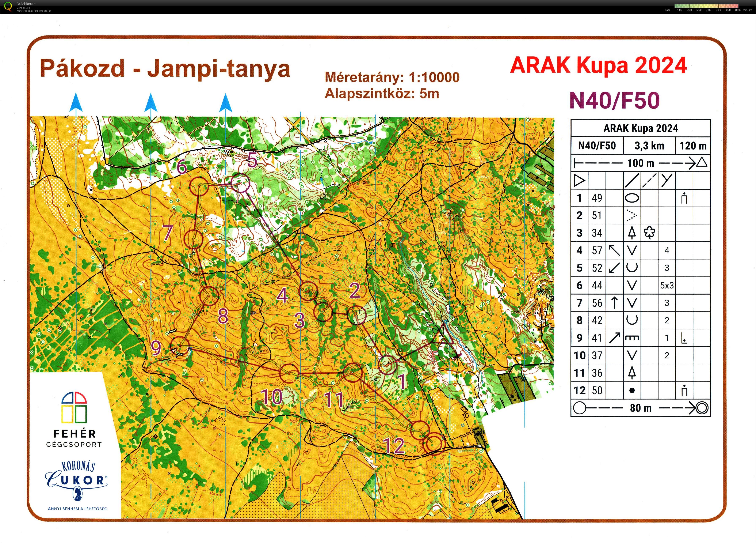756x543 pixels.
Task: Click the QuickRoute title text
Action: click(x=26, y=4)
